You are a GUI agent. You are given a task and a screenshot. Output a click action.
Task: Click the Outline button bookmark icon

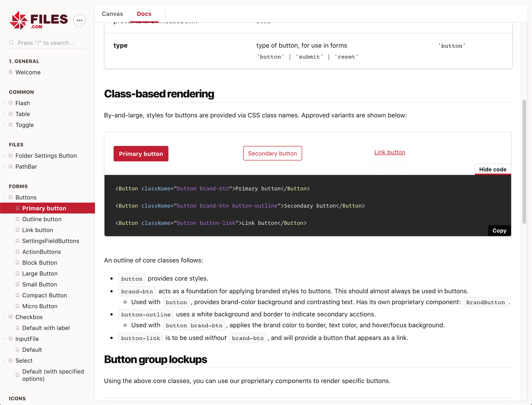[17, 219]
